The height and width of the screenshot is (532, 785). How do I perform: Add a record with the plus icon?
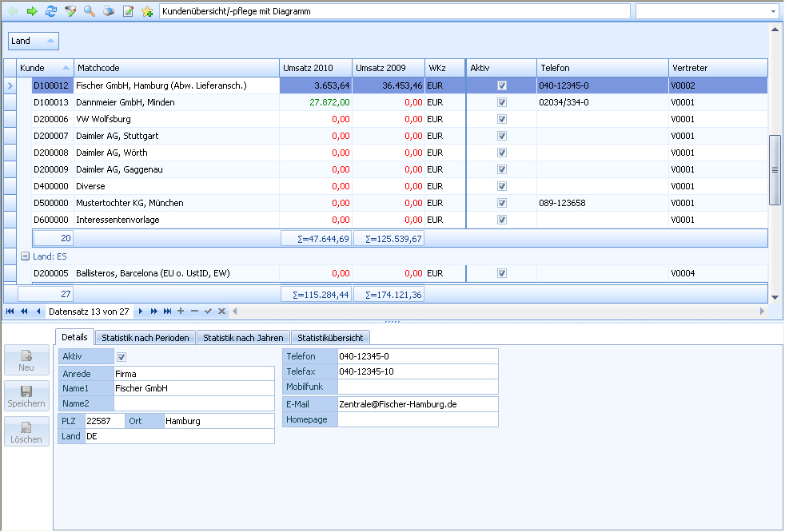coord(181,312)
